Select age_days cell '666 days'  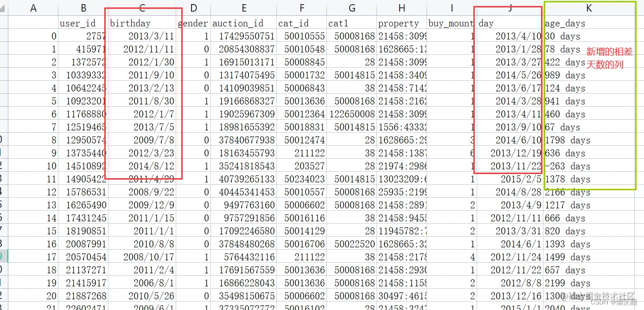[x=589, y=218]
